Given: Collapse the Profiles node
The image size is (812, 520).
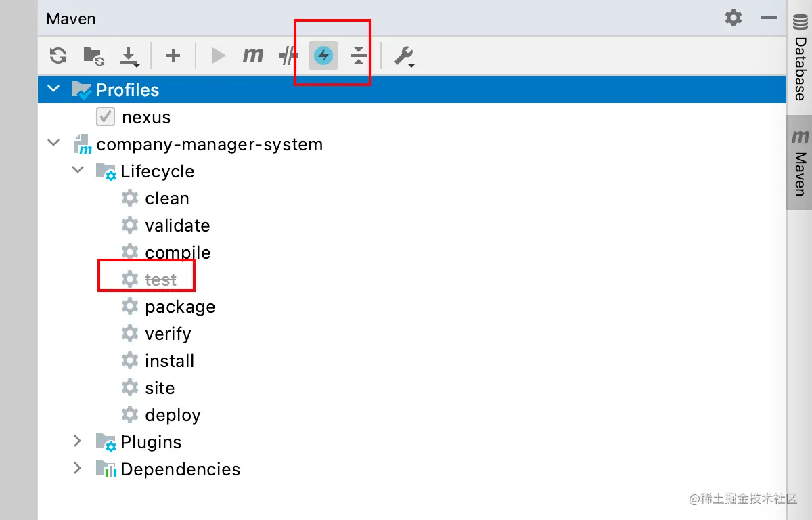Looking at the screenshot, I should pyautogui.click(x=53, y=89).
